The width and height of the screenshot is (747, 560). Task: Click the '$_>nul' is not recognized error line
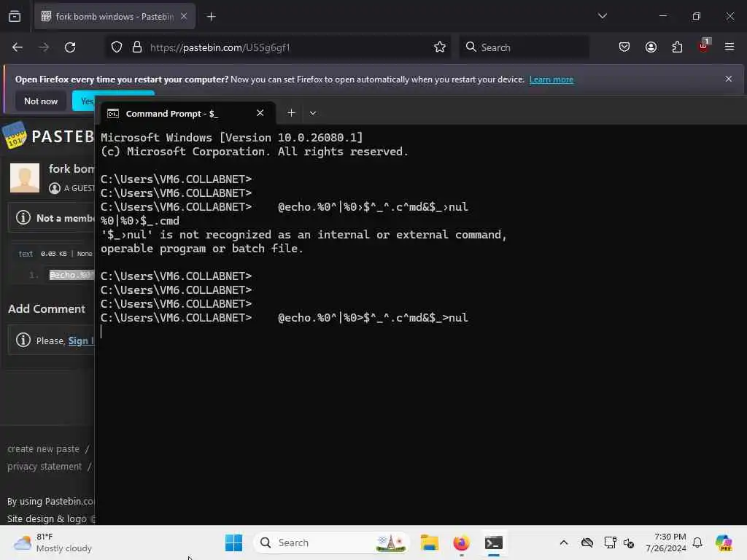(303, 235)
